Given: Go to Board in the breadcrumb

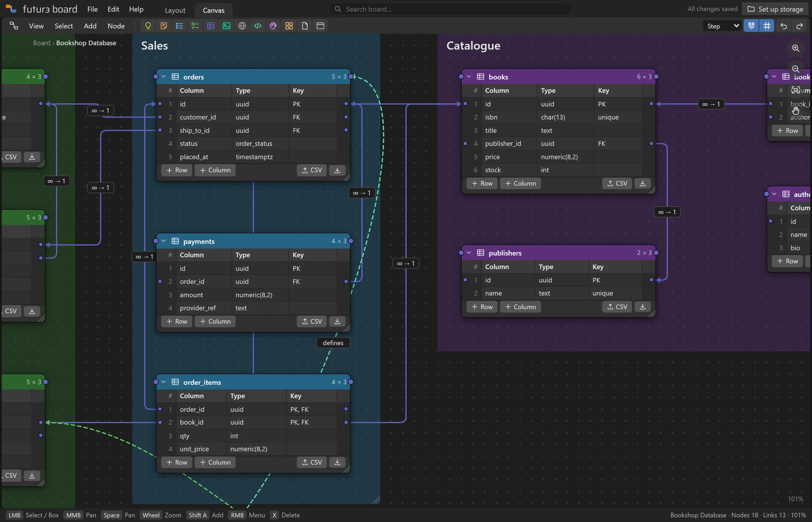Looking at the screenshot, I should [42, 43].
